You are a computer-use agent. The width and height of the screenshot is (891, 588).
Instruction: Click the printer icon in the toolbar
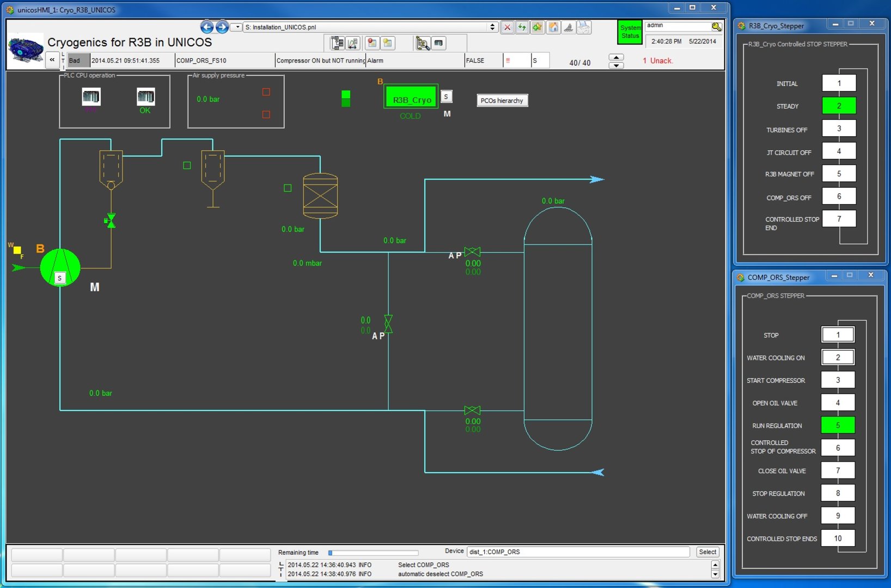pyautogui.click(x=584, y=27)
